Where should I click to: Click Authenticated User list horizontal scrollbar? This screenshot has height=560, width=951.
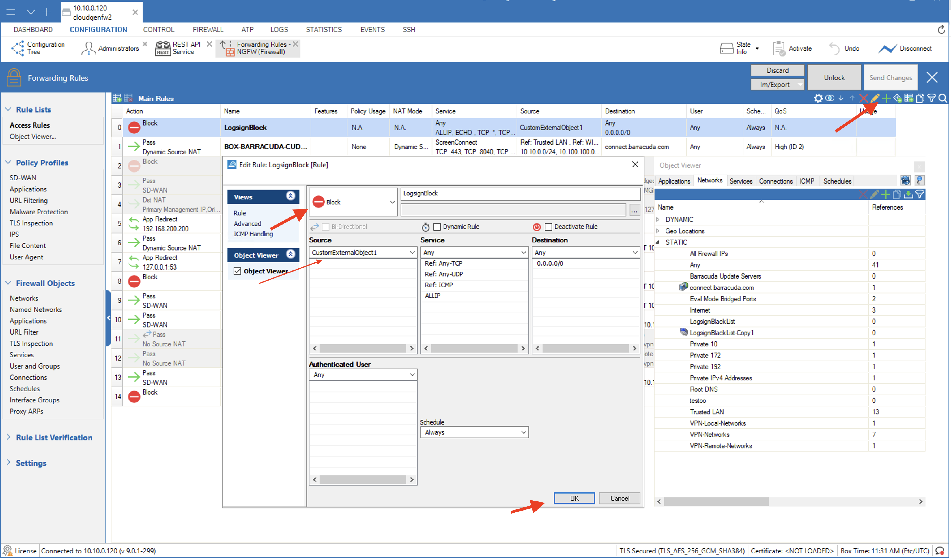tap(363, 480)
